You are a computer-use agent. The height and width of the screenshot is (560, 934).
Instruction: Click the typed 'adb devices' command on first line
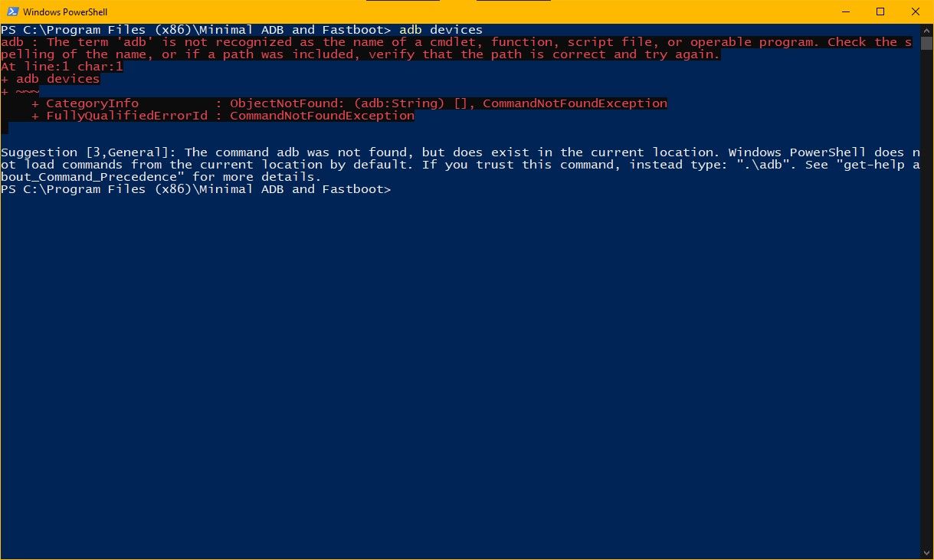[441, 30]
